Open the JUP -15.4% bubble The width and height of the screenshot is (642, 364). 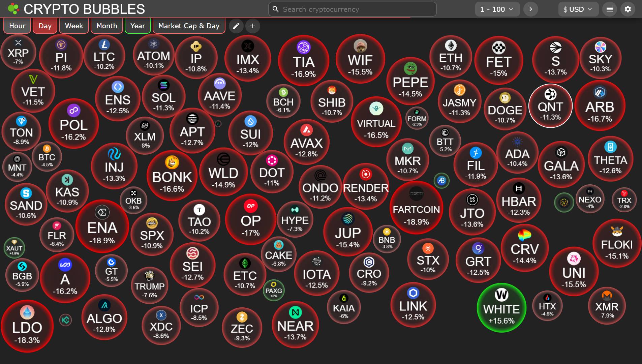coord(348,232)
